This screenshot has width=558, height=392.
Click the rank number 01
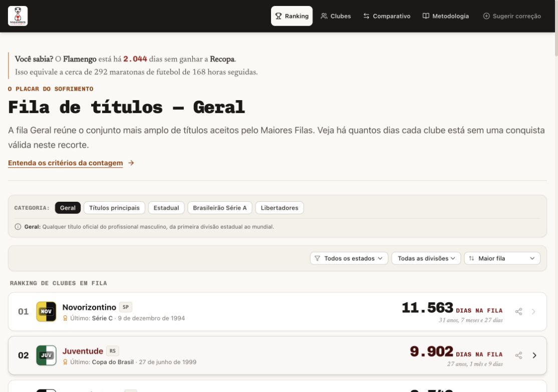[23, 311]
